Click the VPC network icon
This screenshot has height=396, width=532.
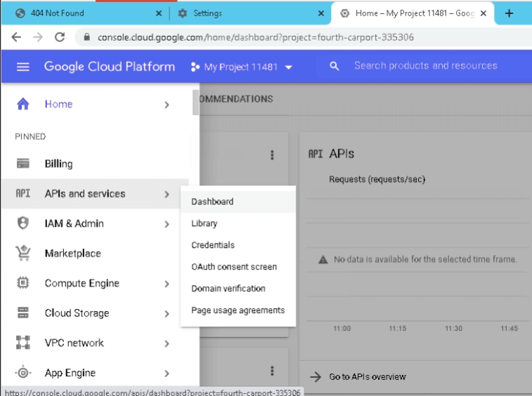(23, 343)
